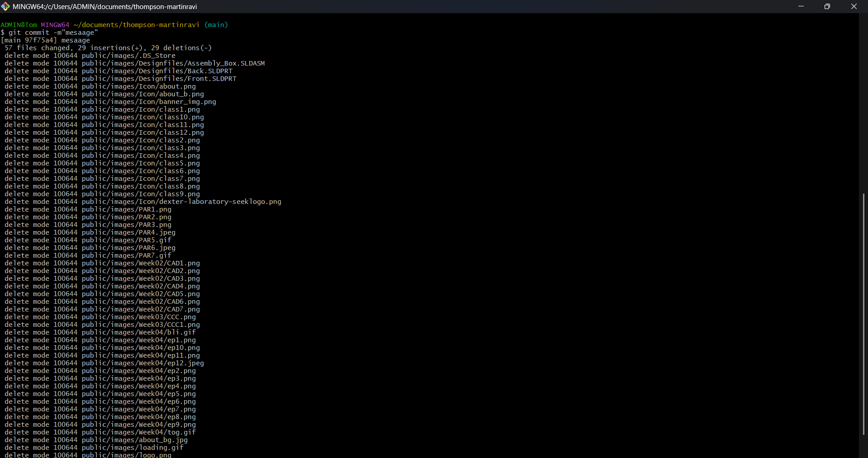868x458 pixels.
Task: Click the Icon/class11.png line
Action: (x=104, y=125)
